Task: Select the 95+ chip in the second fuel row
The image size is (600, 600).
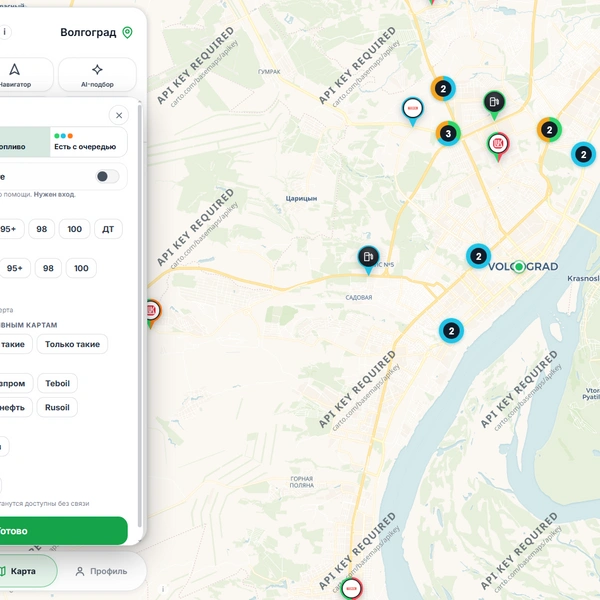Action: (15, 268)
